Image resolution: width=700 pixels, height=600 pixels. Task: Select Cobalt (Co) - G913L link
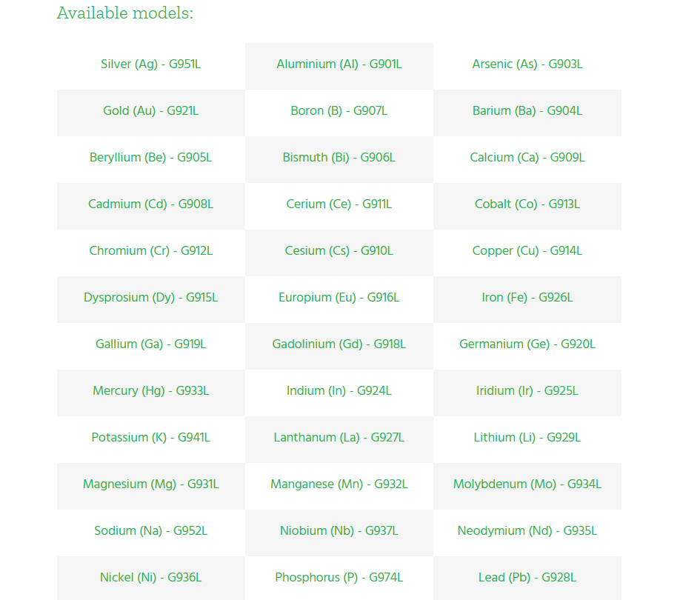point(527,204)
